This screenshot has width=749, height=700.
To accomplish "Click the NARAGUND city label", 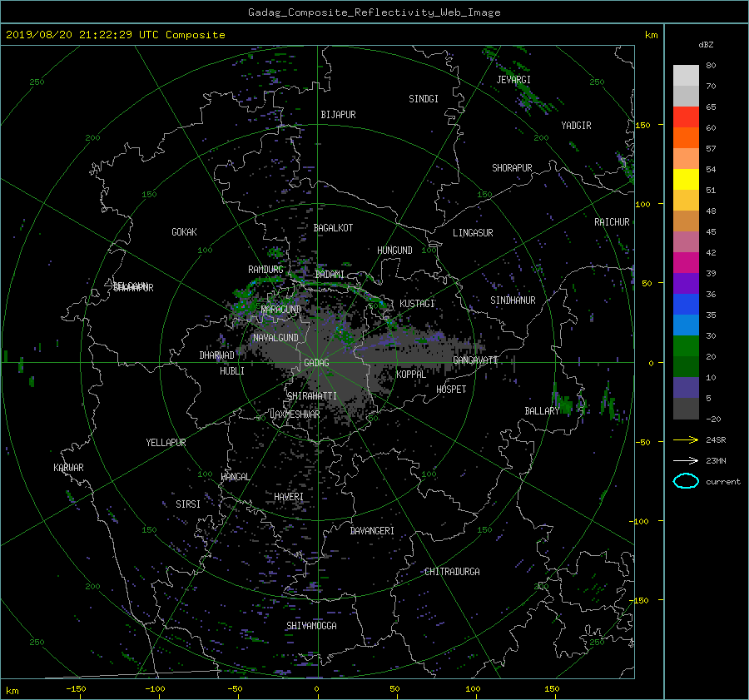I will tap(281, 310).
